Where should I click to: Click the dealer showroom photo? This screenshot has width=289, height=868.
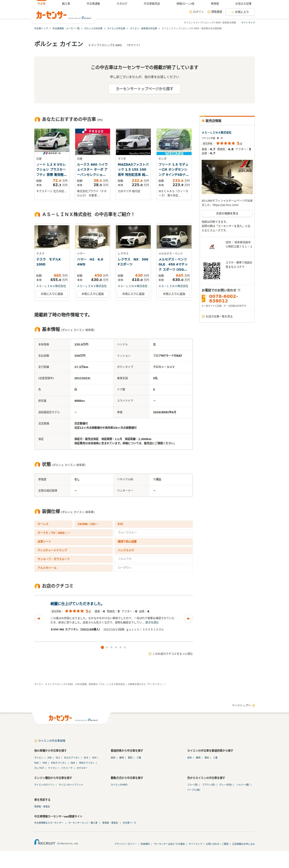click(227, 177)
